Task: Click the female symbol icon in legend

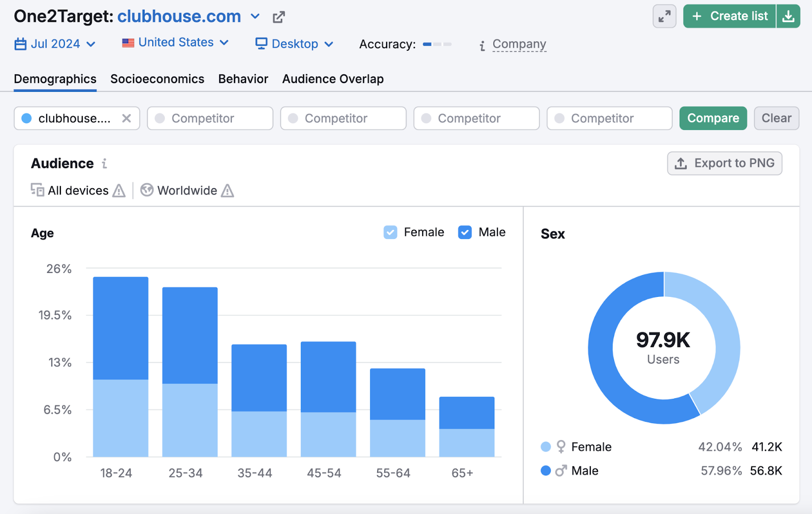Action: click(561, 447)
